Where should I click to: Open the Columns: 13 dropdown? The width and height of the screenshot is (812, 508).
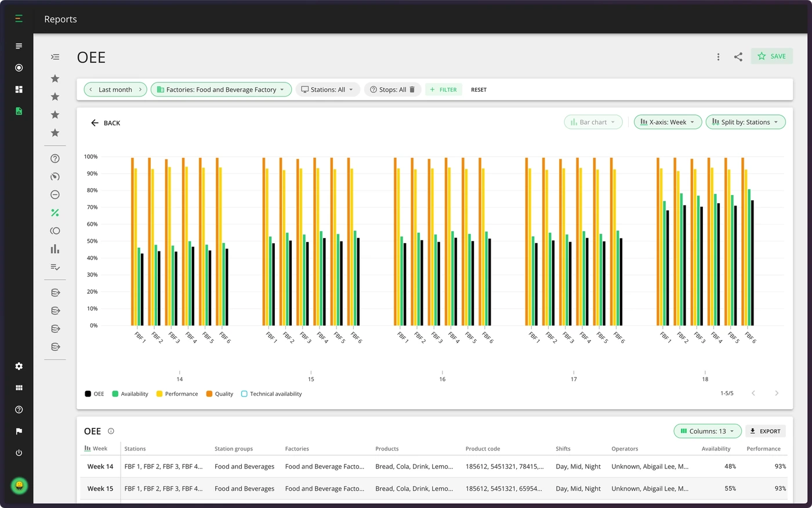708,431
